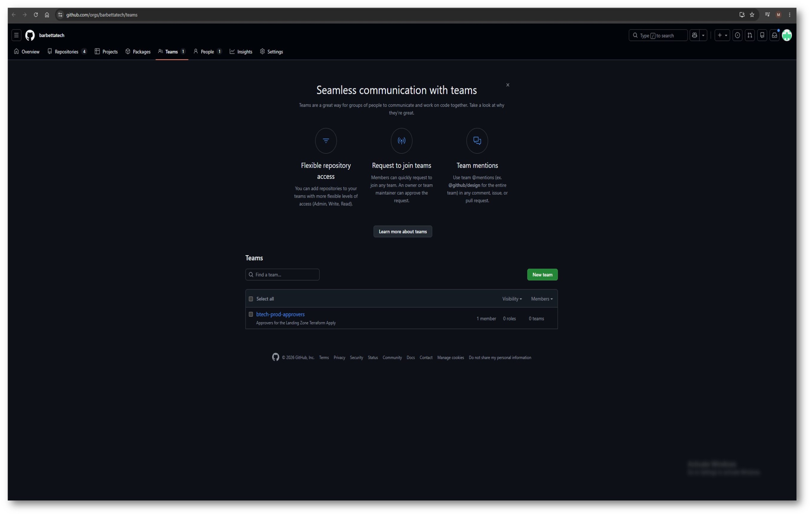This screenshot has width=812, height=516.
Task: Go to the People tab
Action: (x=207, y=52)
